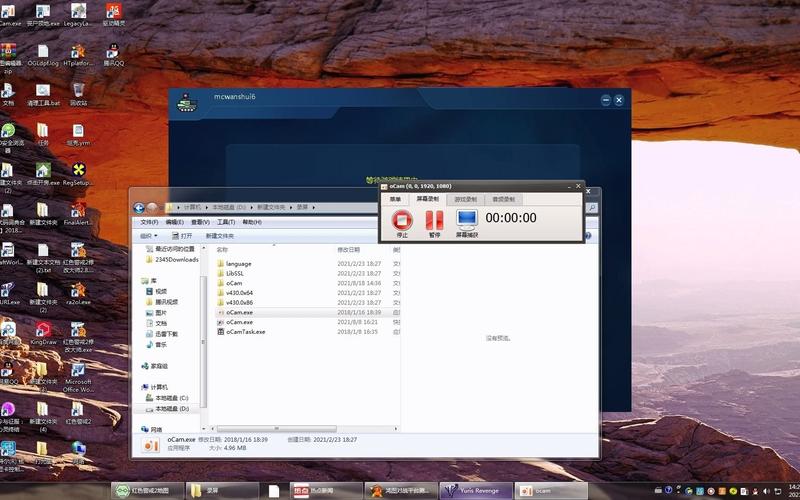Click the Open button in Explorer toolbar
The height and width of the screenshot is (500, 800).
182,236
